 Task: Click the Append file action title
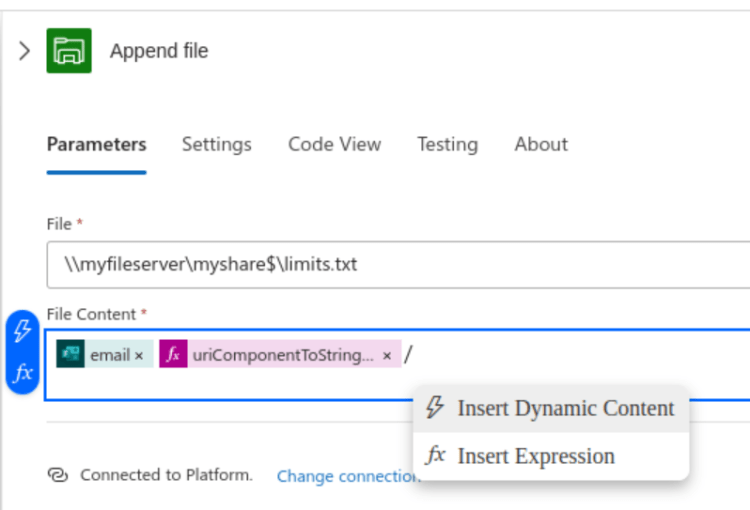(159, 51)
